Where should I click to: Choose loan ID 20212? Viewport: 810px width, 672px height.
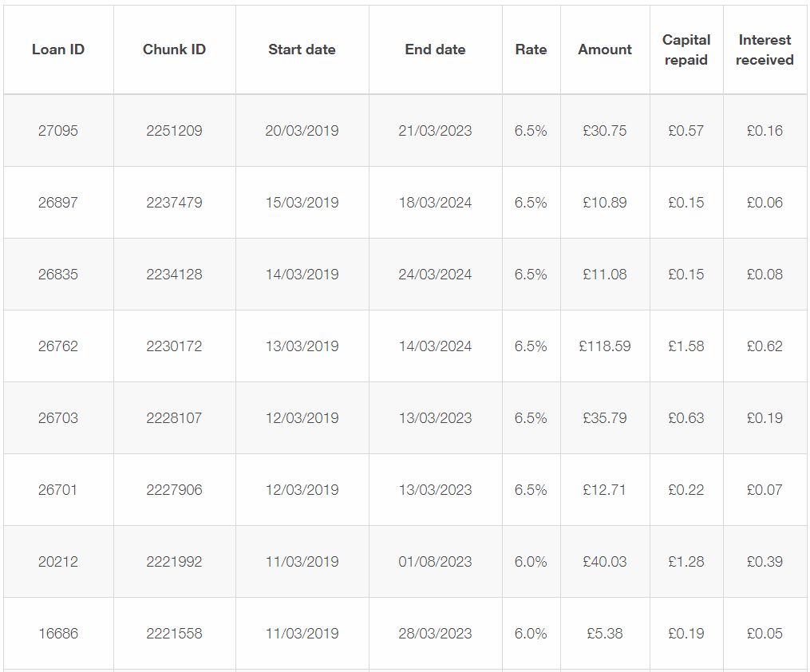pos(57,562)
